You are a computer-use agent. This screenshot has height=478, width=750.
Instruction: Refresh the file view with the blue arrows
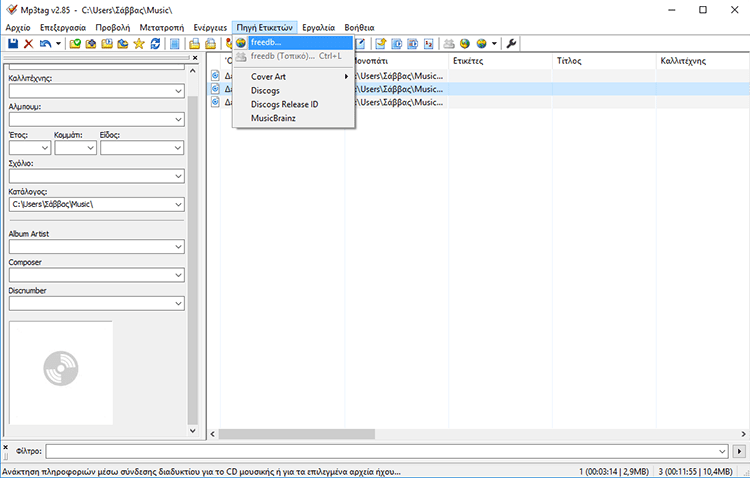click(155, 44)
